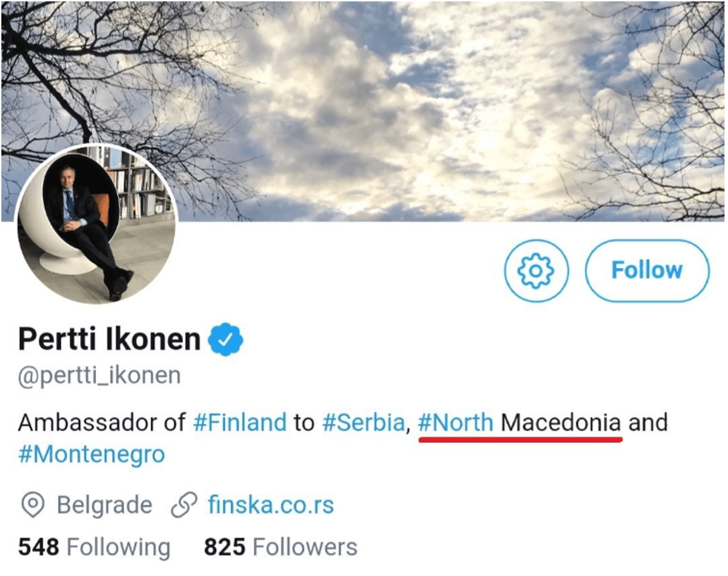View the 548 Following list

(92, 547)
